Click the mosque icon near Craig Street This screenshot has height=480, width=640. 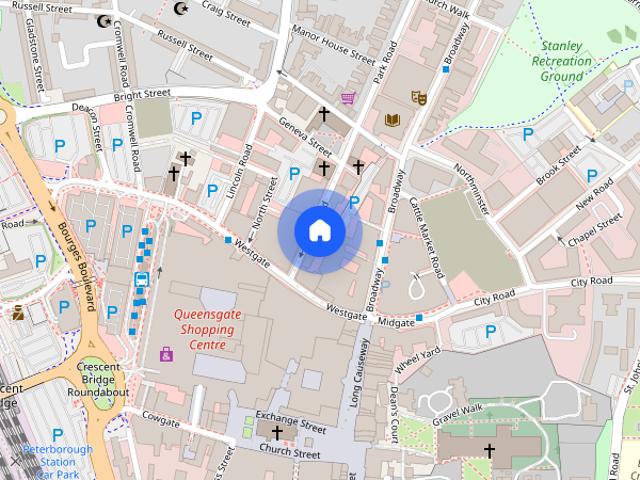pyautogui.click(x=181, y=9)
